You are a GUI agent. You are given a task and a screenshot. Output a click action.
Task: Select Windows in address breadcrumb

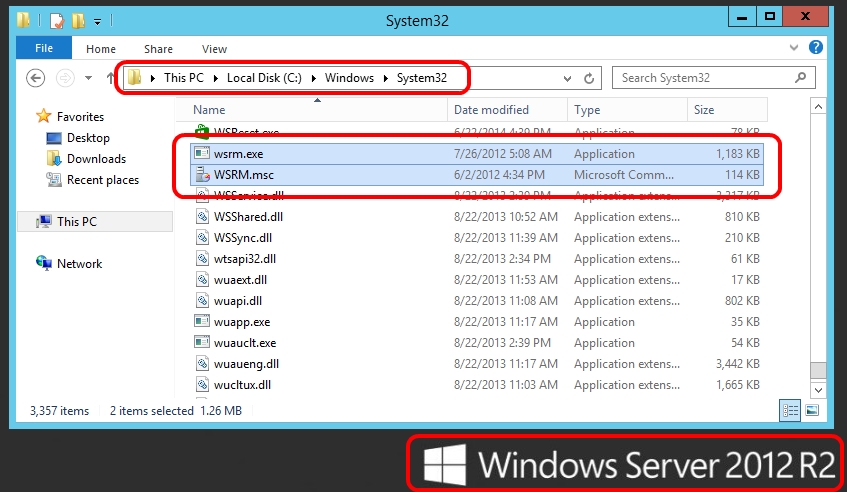click(x=349, y=78)
